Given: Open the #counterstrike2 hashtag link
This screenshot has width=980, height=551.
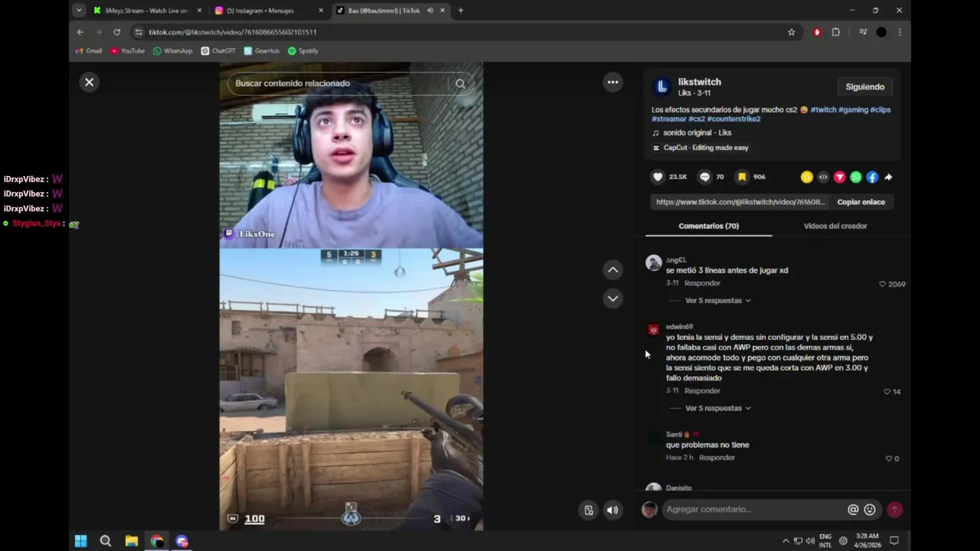Looking at the screenshot, I should coord(733,119).
